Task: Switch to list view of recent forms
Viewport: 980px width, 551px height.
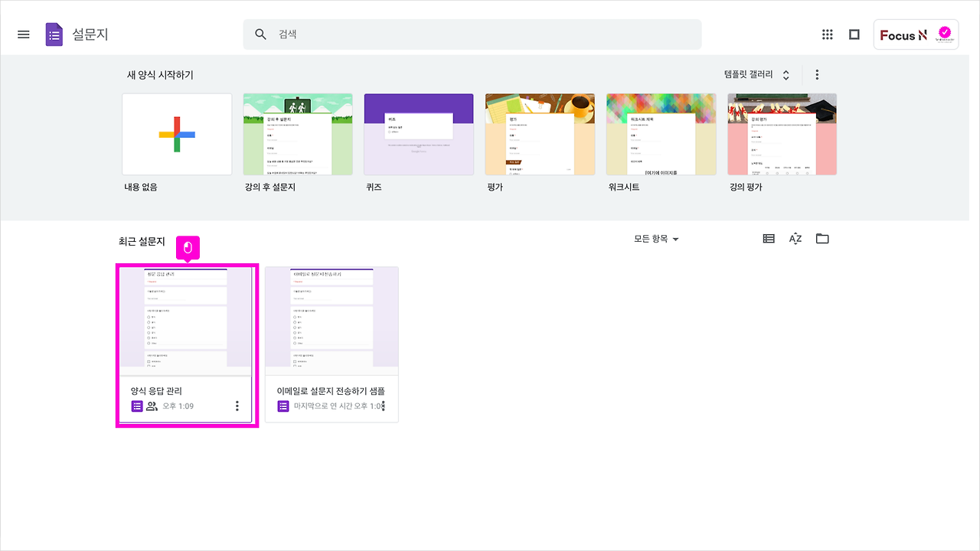Action: (x=768, y=238)
